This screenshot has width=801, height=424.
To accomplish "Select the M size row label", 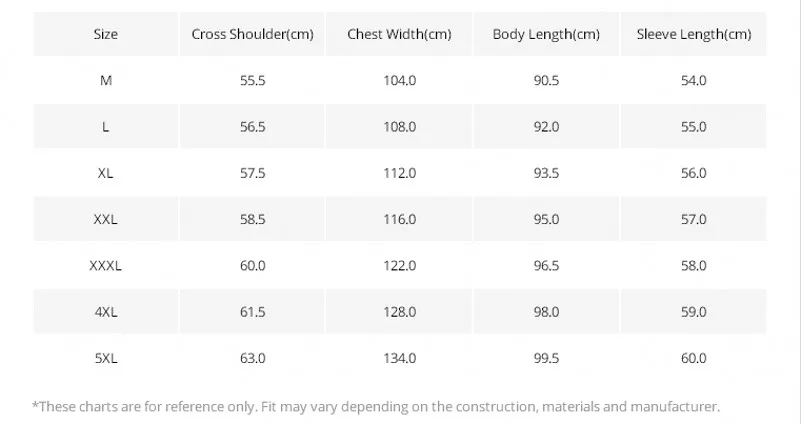I will click(x=106, y=80).
